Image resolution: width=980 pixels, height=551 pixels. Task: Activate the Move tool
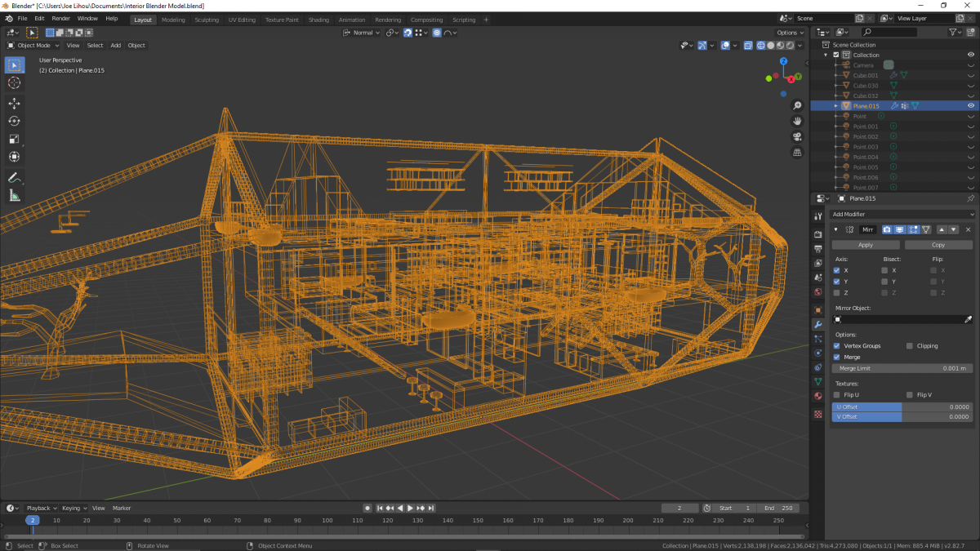14,104
